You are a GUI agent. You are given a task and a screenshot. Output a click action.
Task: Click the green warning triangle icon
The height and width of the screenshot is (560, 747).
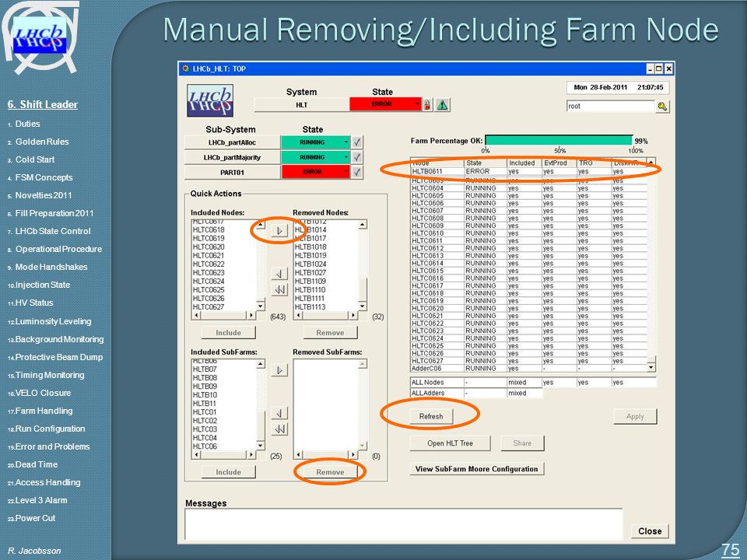click(443, 104)
